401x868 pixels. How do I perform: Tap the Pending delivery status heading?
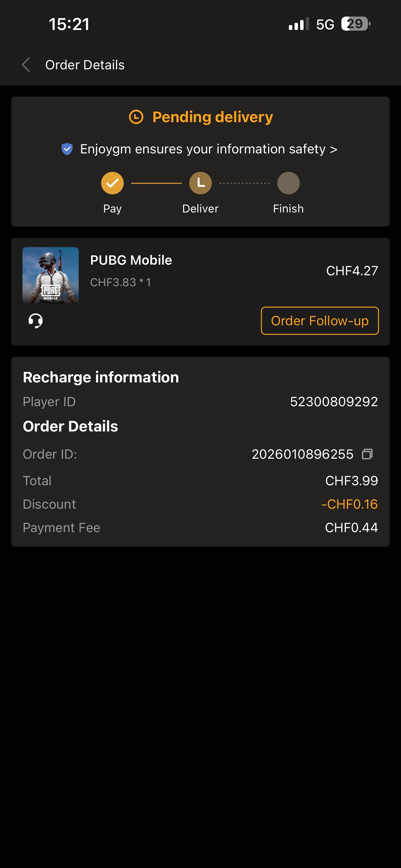coord(212,117)
